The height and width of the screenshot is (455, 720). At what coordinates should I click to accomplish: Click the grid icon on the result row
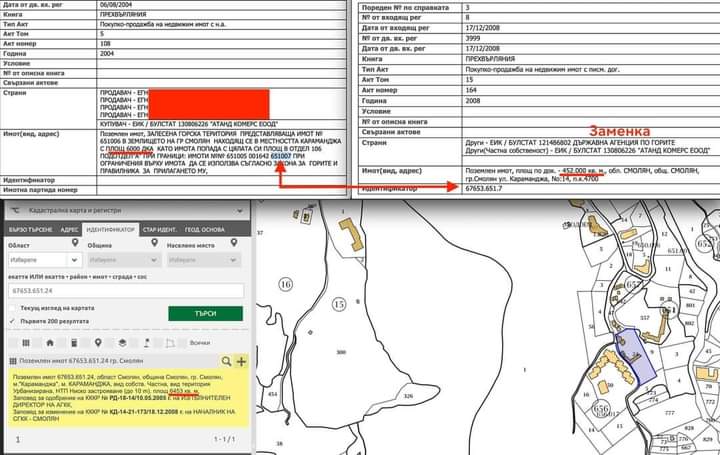[x=13, y=361]
